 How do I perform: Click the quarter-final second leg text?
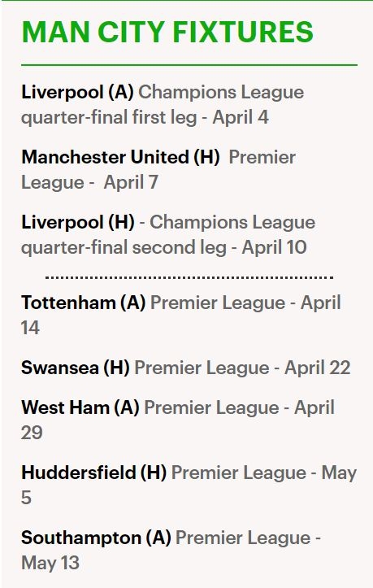(x=124, y=247)
